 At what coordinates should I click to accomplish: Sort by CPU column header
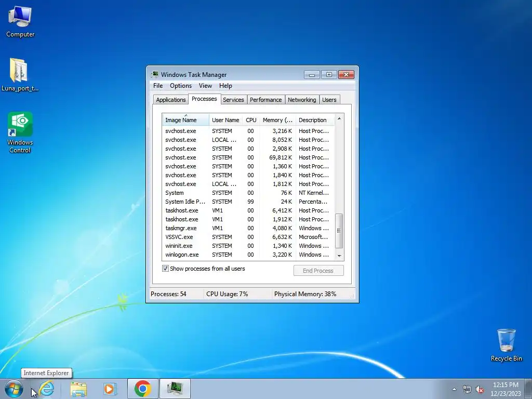251,120
